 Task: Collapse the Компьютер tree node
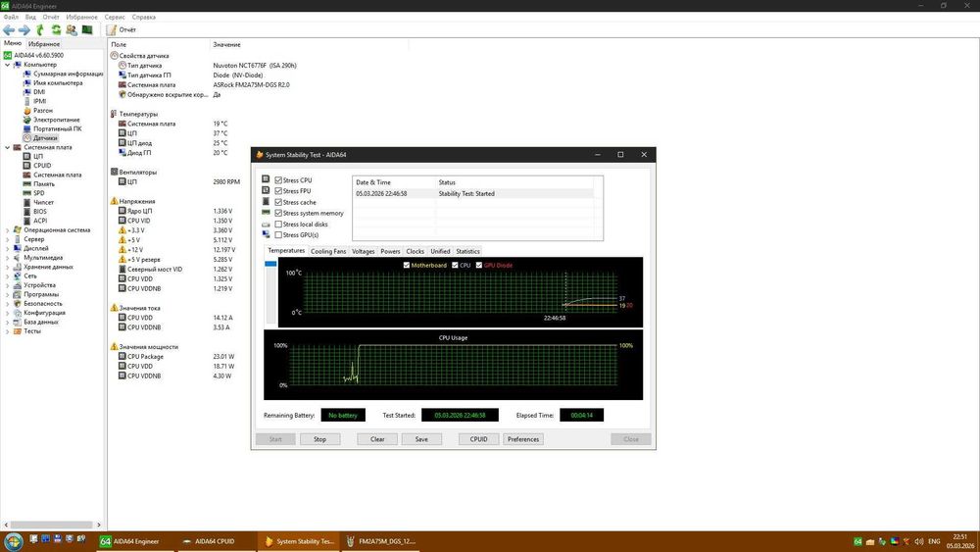(8, 65)
